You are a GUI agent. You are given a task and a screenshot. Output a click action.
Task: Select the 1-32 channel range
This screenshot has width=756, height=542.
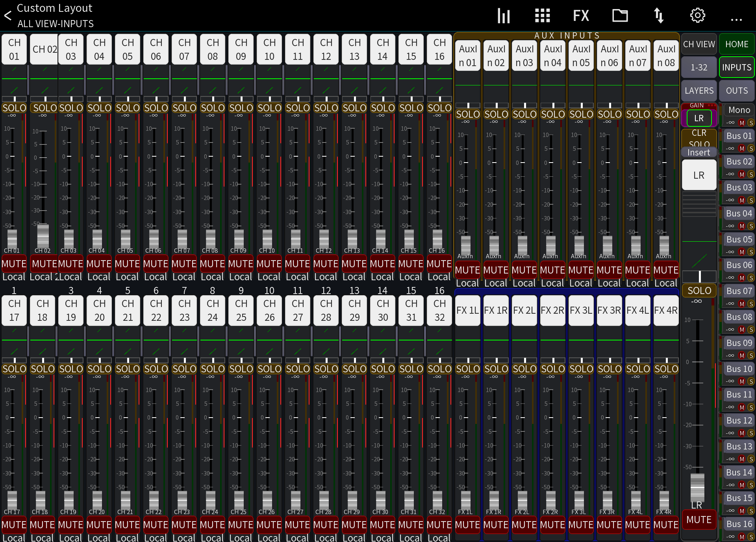coord(699,67)
